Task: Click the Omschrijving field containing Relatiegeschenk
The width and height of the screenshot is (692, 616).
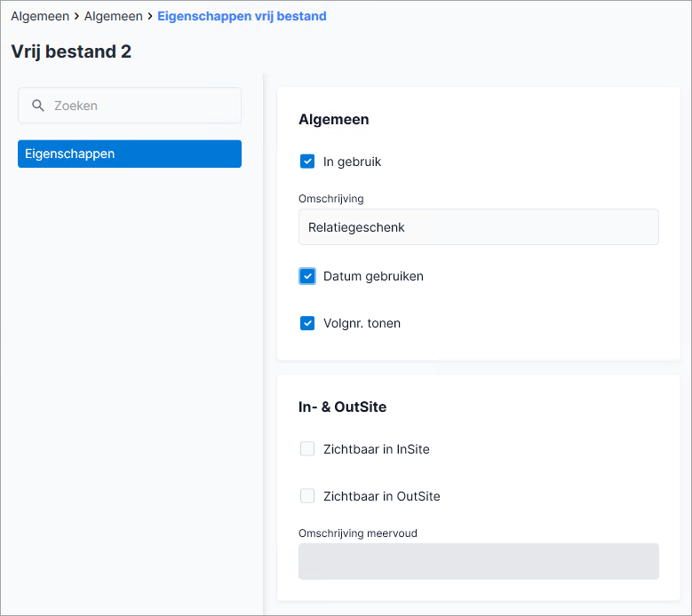Action: pyautogui.click(x=479, y=227)
